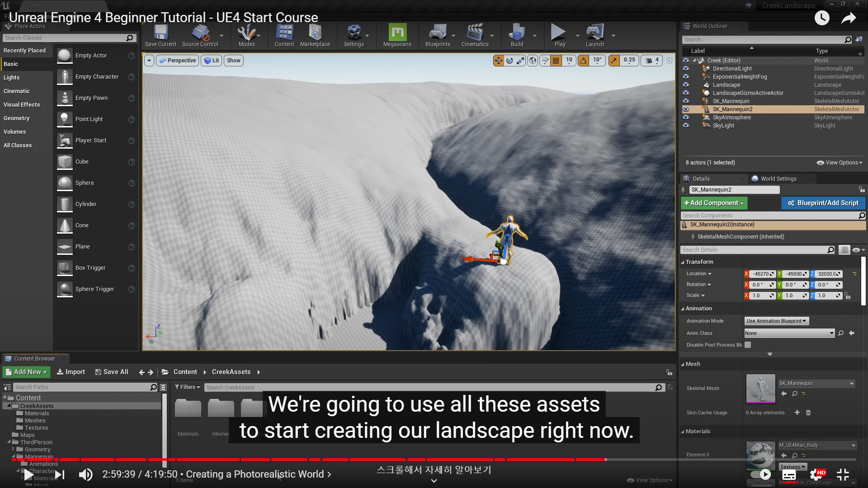868x488 pixels.
Task: Open the Animation Mode dropdown
Action: (x=776, y=321)
